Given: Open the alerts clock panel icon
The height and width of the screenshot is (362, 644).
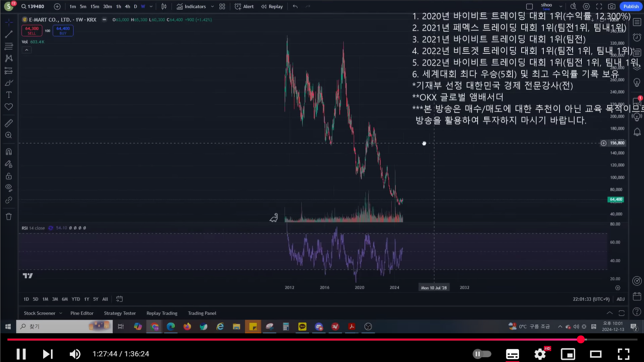Looking at the screenshot, I should coord(637,38).
